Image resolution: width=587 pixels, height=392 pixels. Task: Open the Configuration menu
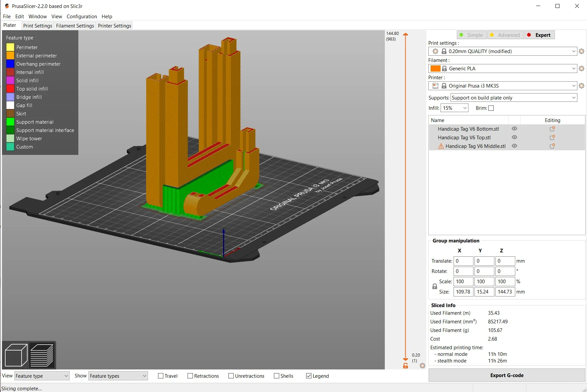pos(82,17)
